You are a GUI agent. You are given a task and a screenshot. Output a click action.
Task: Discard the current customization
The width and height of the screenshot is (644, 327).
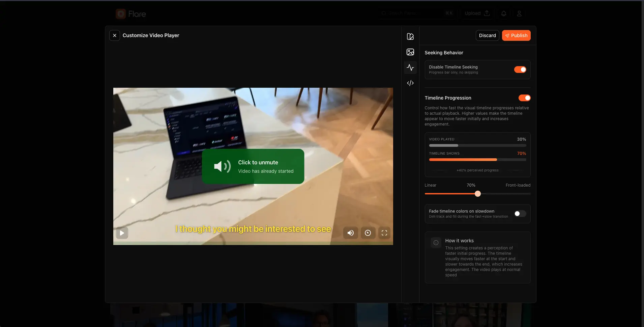point(487,35)
